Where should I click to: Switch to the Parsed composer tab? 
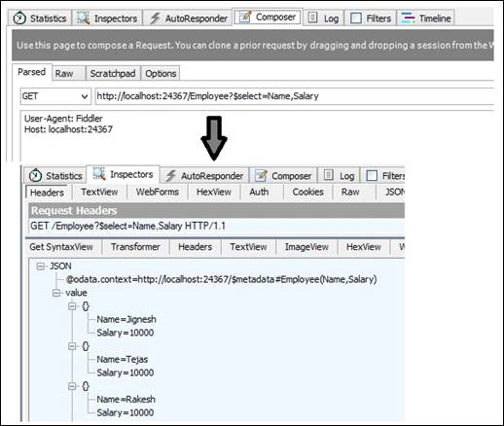click(32, 72)
